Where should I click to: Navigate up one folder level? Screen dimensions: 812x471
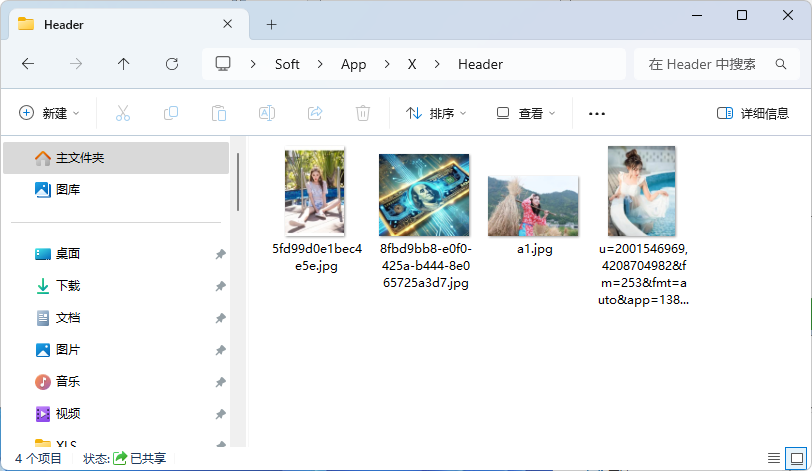tap(123, 64)
